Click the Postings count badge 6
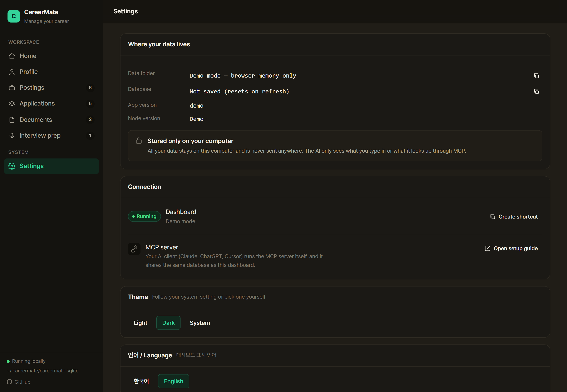This screenshot has width=567, height=392. [x=90, y=88]
